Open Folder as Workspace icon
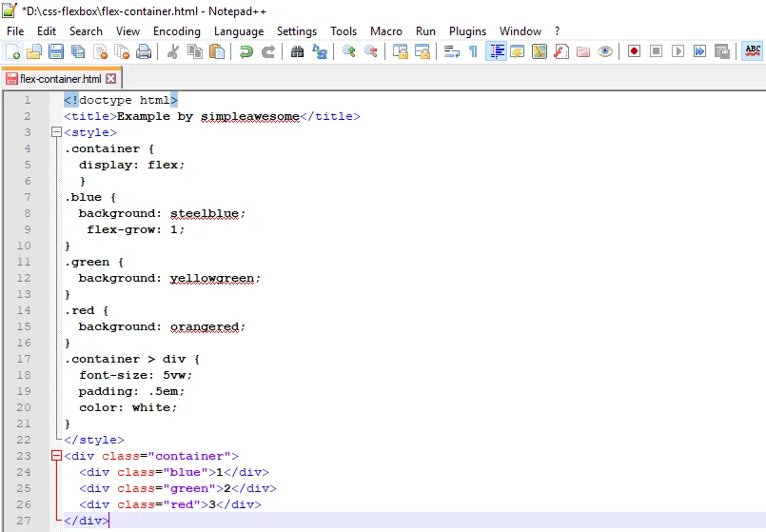 583,51
